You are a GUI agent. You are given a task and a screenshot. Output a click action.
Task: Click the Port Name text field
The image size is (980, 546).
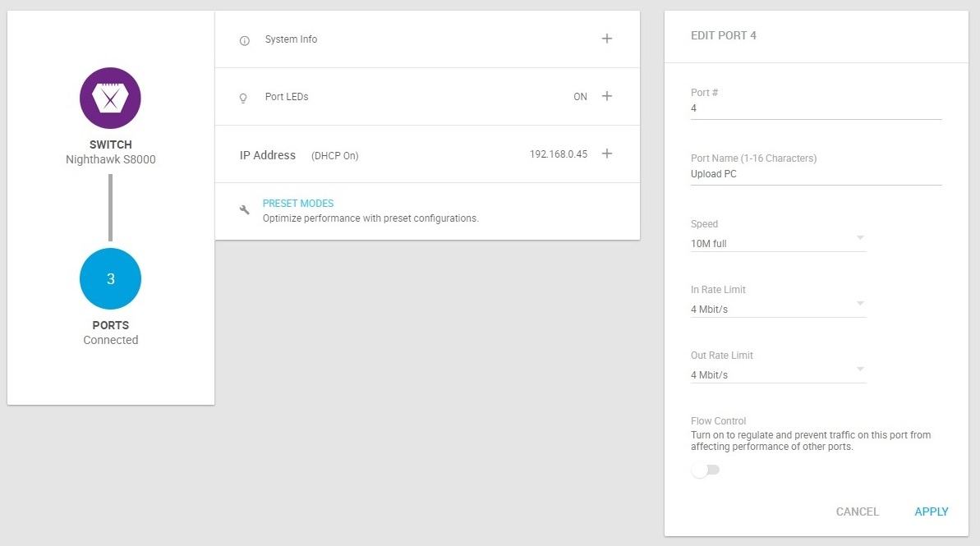(x=815, y=174)
